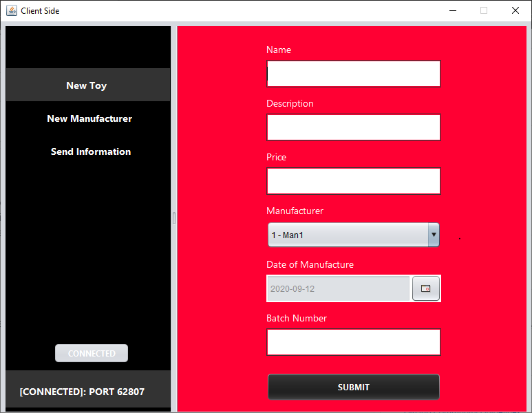Focus the Price text box
Viewport: 532px width, 413px height.
pos(354,181)
